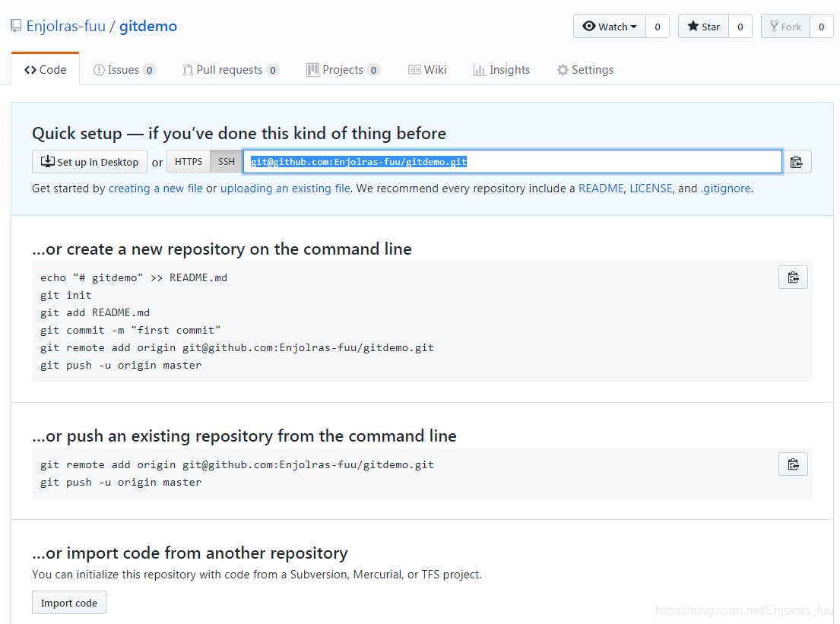This screenshot has width=840, height=624.
Task: Click '…or create a new repository' heading
Action: pos(222,249)
